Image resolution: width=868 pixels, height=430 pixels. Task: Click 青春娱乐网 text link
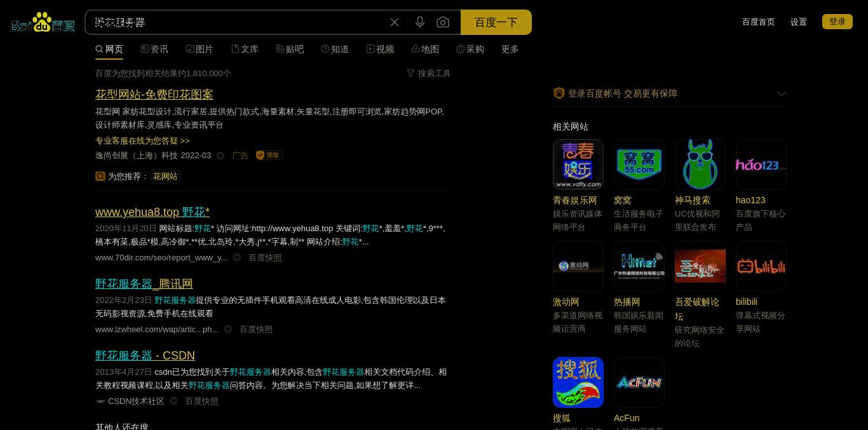click(575, 200)
